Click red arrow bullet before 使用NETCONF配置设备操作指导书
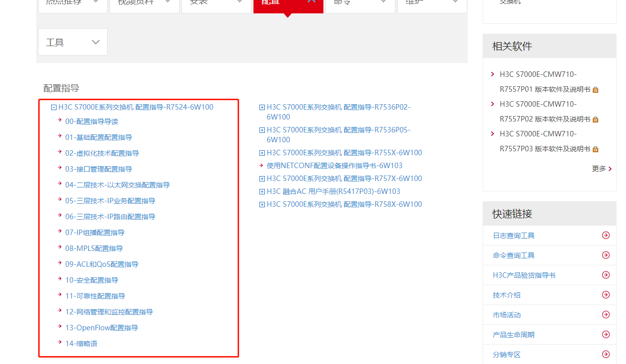 click(261, 165)
